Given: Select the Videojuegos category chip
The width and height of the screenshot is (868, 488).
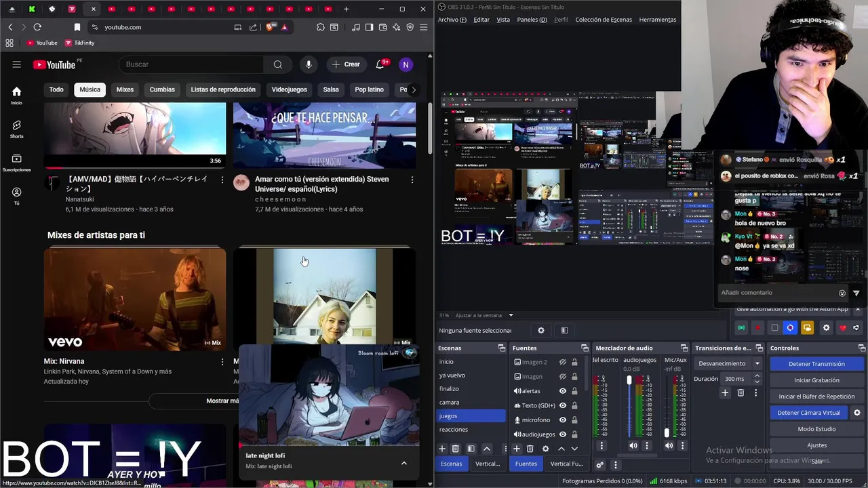Looking at the screenshot, I should 289,89.
